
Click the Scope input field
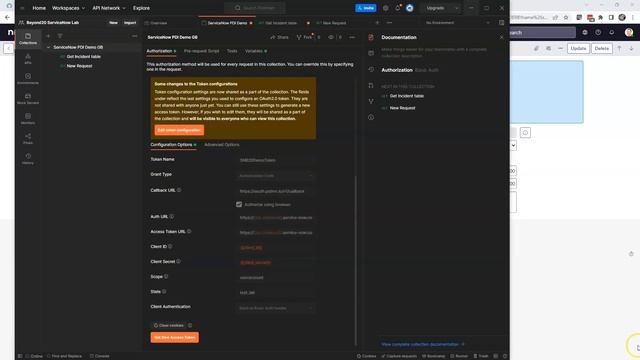(276, 278)
